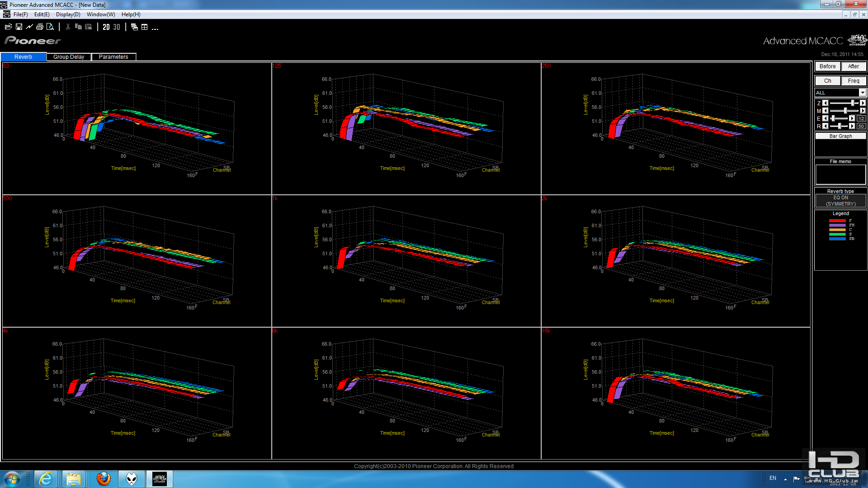Open the Display(D) menu
The height and width of the screenshot is (488, 868).
(68, 14)
